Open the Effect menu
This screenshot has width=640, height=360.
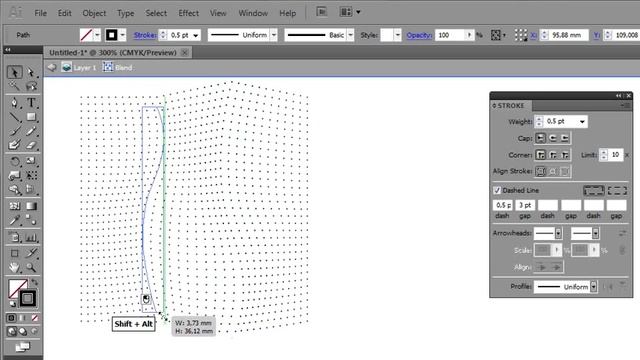(x=189, y=13)
